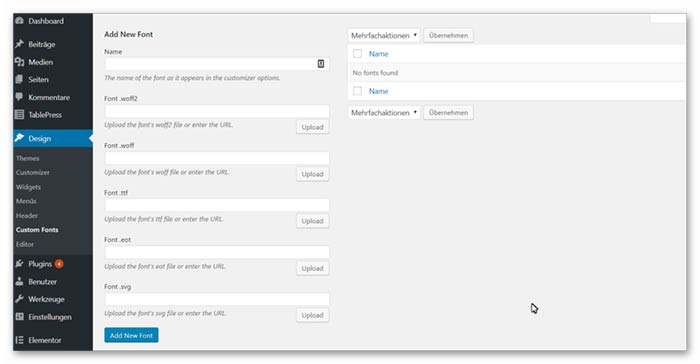700x364 pixels.
Task: Open Menüs submenu entry
Action: point(26,201)
